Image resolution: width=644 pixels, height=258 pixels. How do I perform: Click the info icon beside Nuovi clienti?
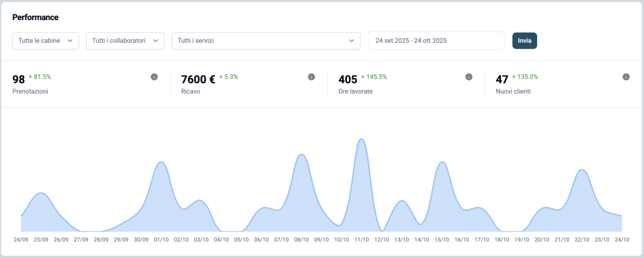[x=626, y=77]
